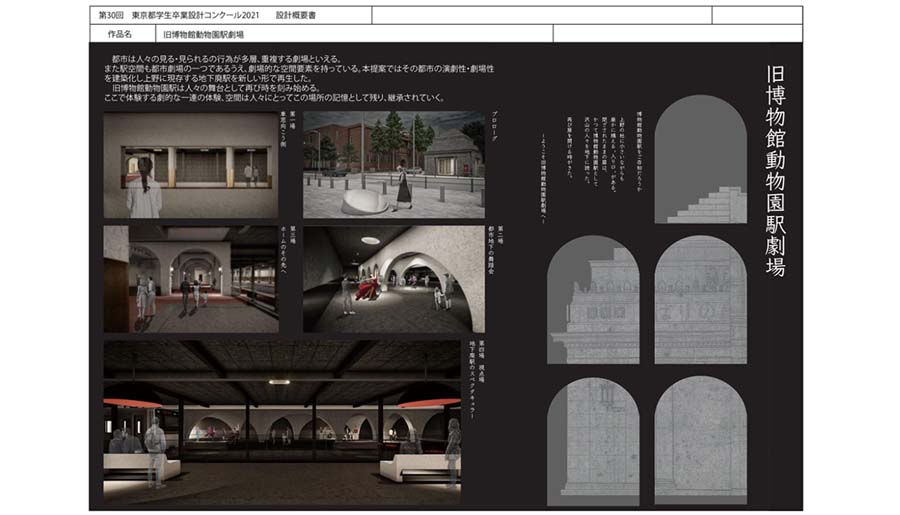Select the prologue exterior street rendering

point(393,165)
